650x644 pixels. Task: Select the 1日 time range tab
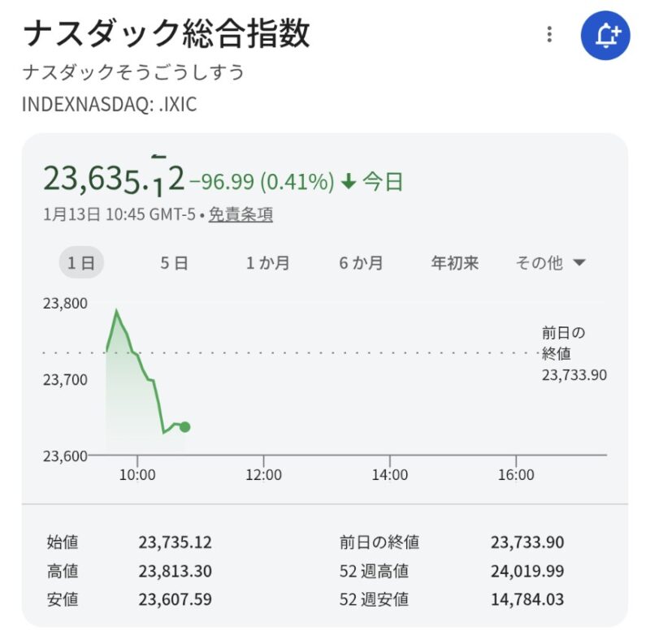point(81,263)
